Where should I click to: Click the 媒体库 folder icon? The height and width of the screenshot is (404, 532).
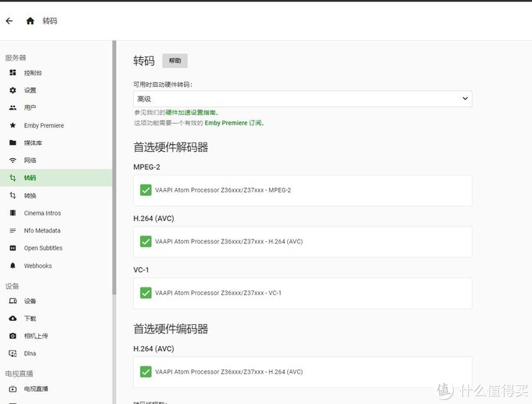pyautogui.click(x=13, y=142)
